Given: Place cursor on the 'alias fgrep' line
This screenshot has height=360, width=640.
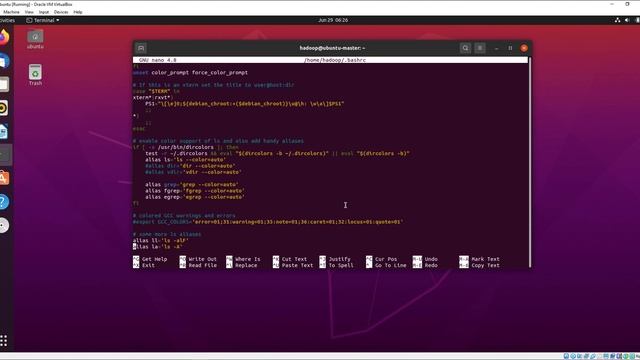Looking at the screenshot, I should click(195, 191).
